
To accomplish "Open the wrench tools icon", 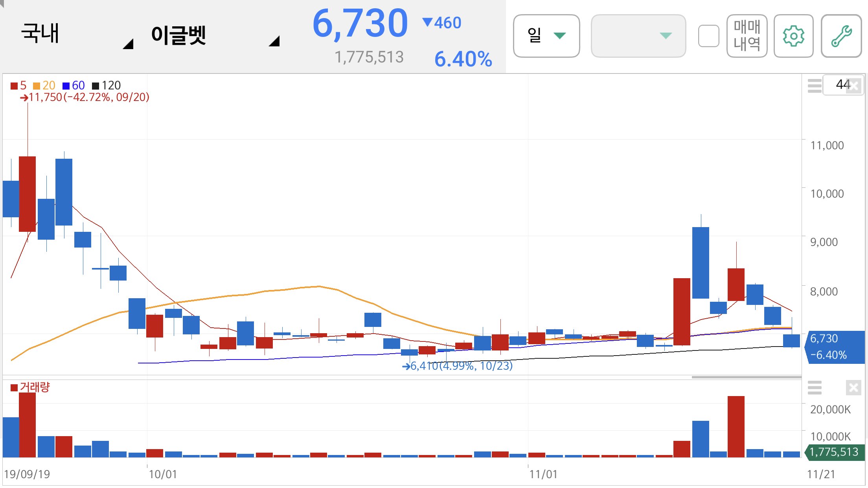I will coord(841,36).
